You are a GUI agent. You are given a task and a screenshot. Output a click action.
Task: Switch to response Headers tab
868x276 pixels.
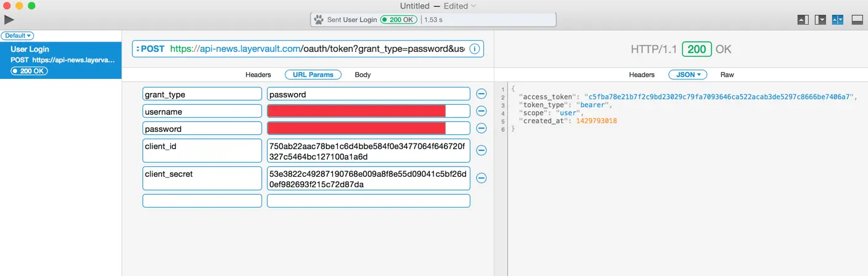click(x=642, y=75)
